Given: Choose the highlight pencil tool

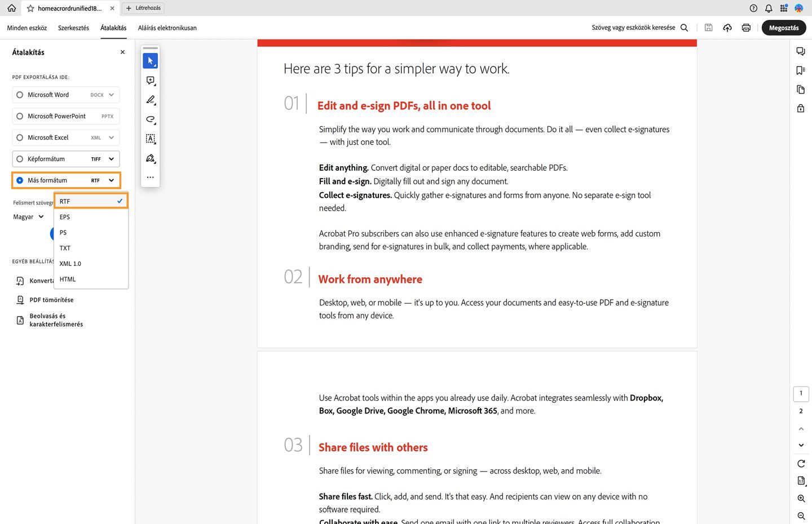Looking at the screenshot, I should [x=150, y=100].
